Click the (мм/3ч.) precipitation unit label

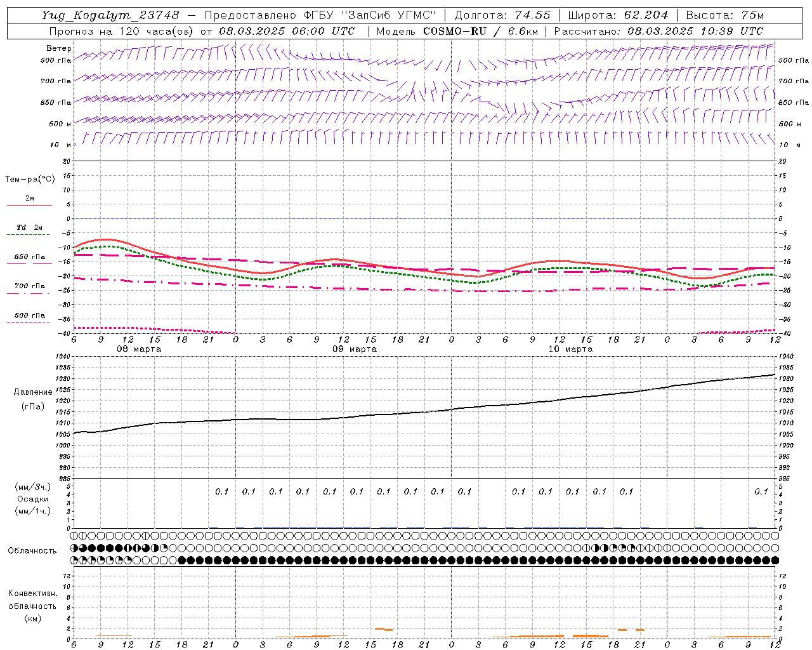coord(33,487)
